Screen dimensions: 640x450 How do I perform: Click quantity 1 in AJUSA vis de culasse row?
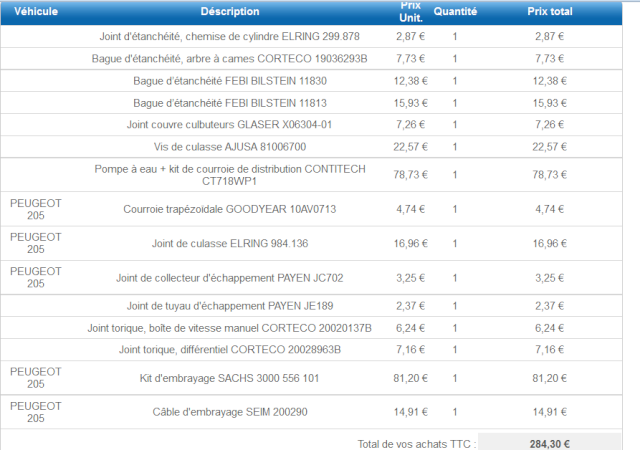[x=455, y=147]
